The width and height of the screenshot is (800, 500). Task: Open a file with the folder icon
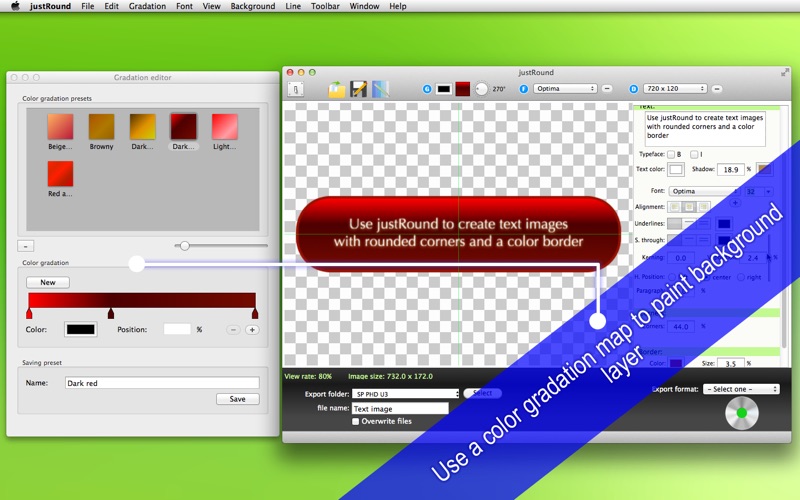pos(337,89)
